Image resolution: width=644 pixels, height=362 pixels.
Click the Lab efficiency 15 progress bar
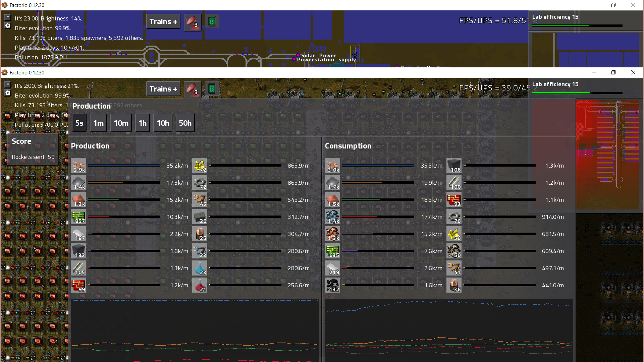point(577,93)
